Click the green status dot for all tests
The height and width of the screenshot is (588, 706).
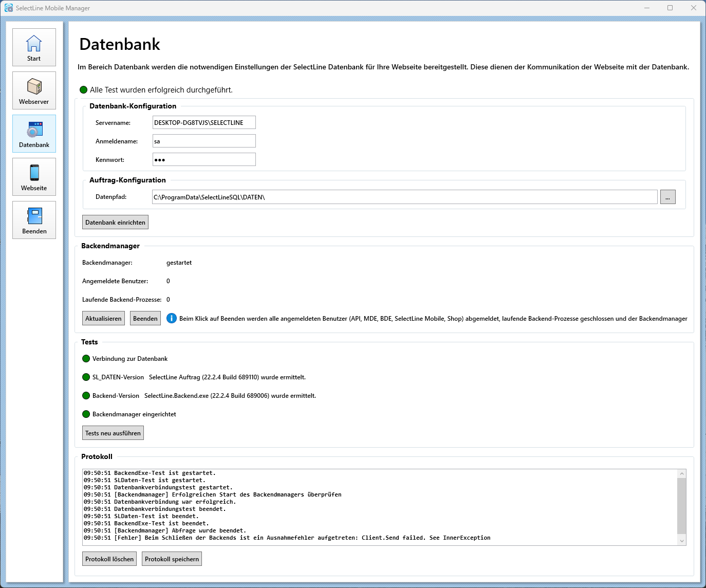pyautogui.click(x=84, y=90)
